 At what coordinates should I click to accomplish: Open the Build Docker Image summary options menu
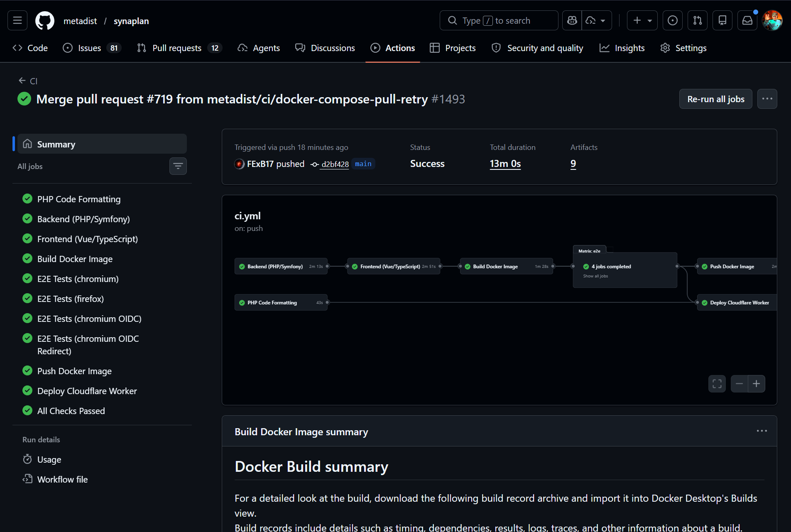(763, 431)
